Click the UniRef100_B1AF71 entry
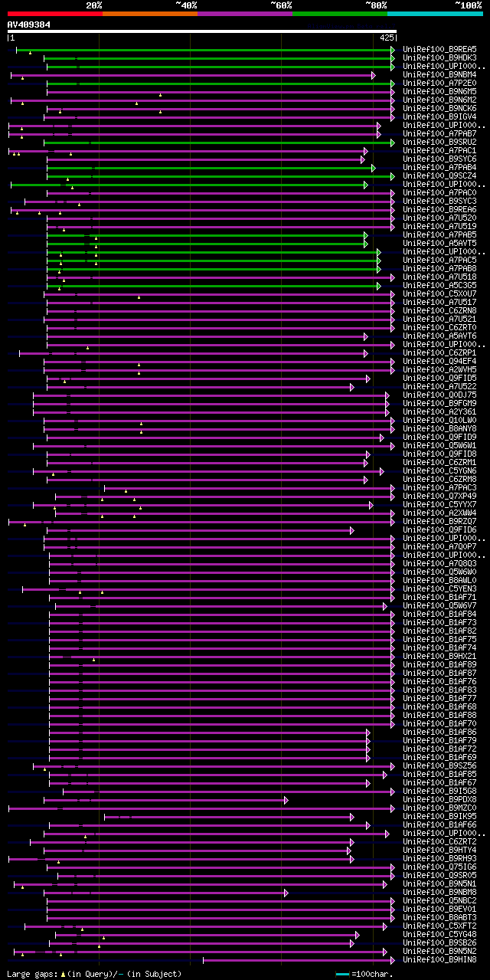Image resolution: width=490 pixels, height=980 pixels. (439, 597)
